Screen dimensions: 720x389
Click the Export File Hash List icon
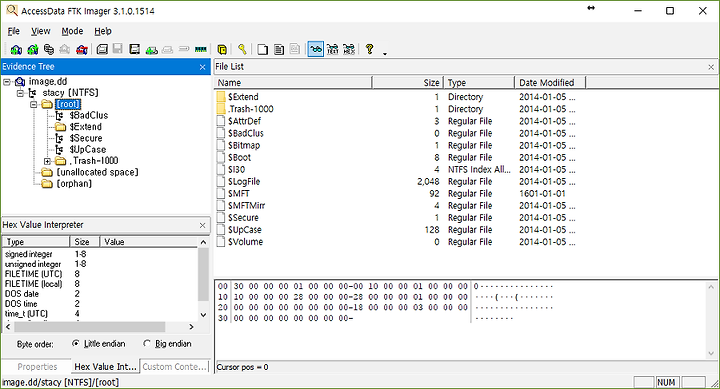pos(279,49)
